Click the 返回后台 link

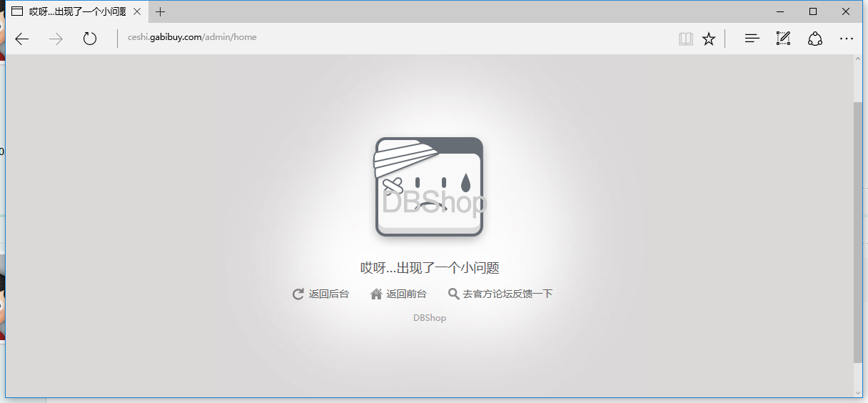(321, 294)
